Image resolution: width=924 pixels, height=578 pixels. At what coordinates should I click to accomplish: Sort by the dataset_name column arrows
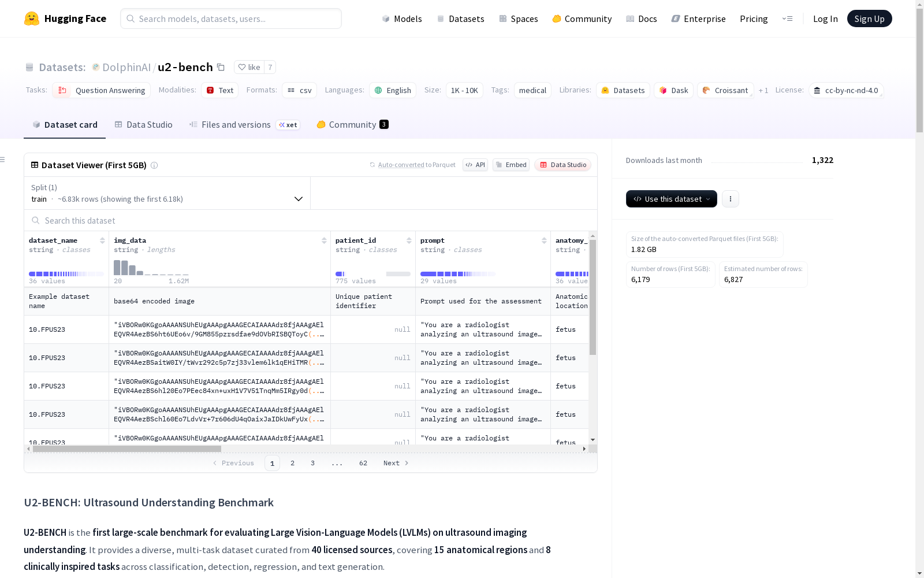(102, 240)
